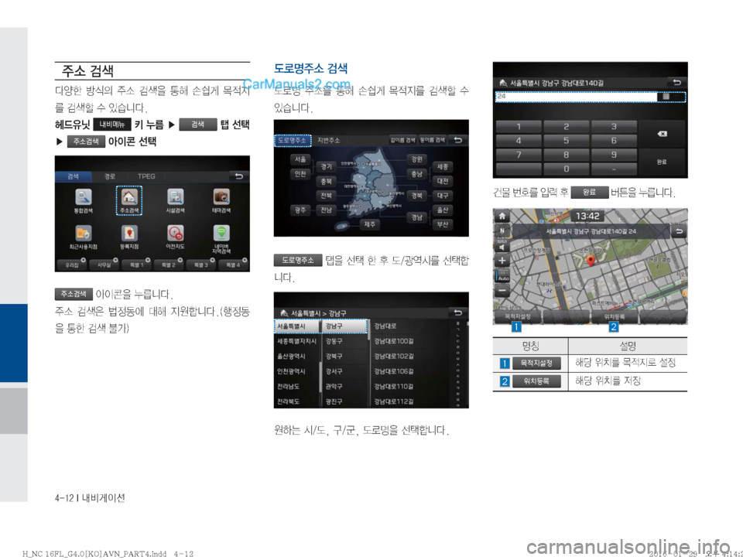Open the 이전지도 previous map icon
The width and height of the screenshot is (743, 560).
(175, 237)
